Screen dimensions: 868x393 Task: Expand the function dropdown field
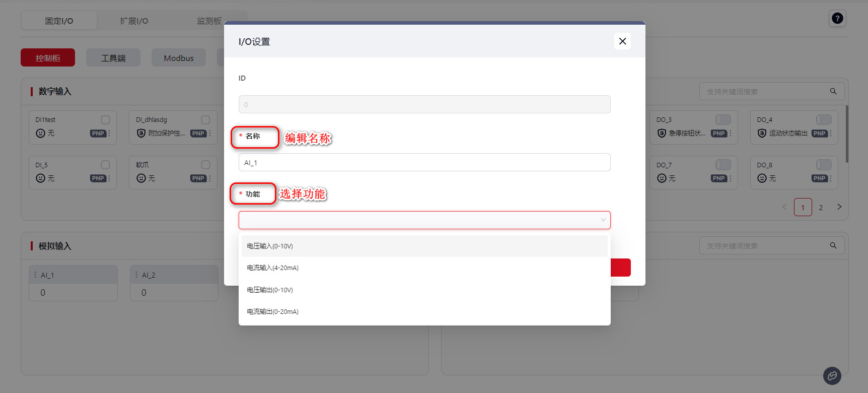pos(424,220)
